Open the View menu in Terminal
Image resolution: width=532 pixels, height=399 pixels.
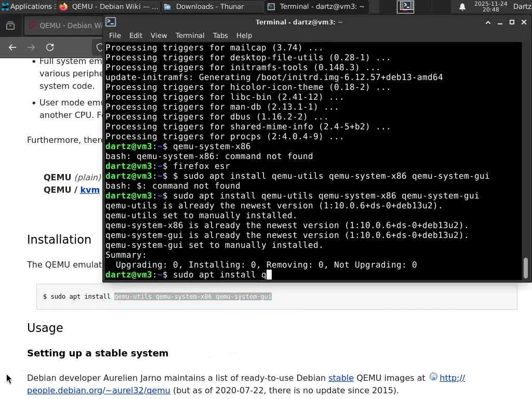click(x=158, y=35)
